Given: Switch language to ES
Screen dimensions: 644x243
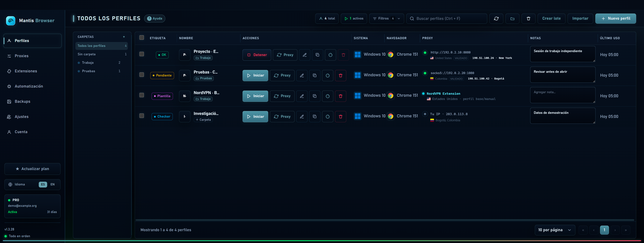Looking at the screenshot, I should (43, 184).
